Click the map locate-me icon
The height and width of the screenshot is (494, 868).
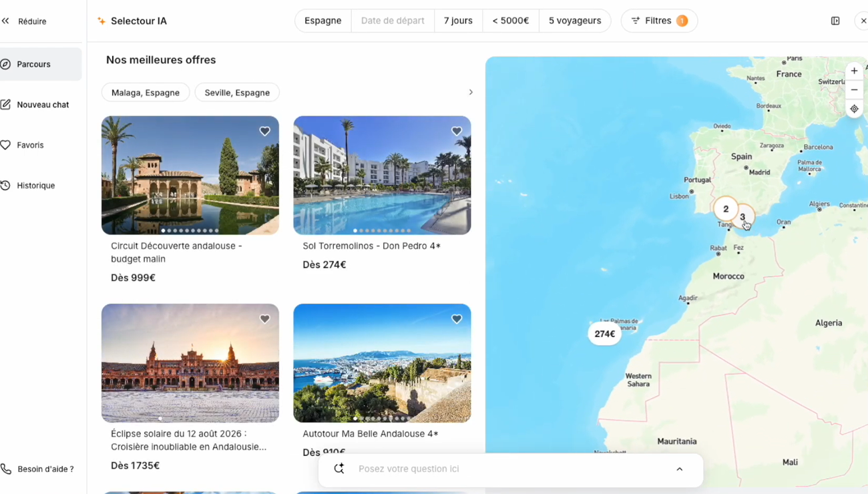(x=854, y=109)
